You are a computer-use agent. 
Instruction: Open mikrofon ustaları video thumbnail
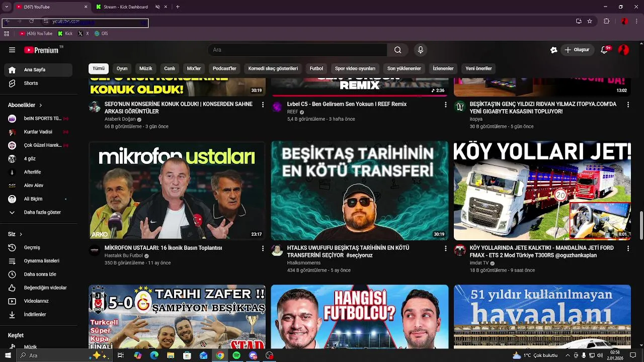(177, 190)
